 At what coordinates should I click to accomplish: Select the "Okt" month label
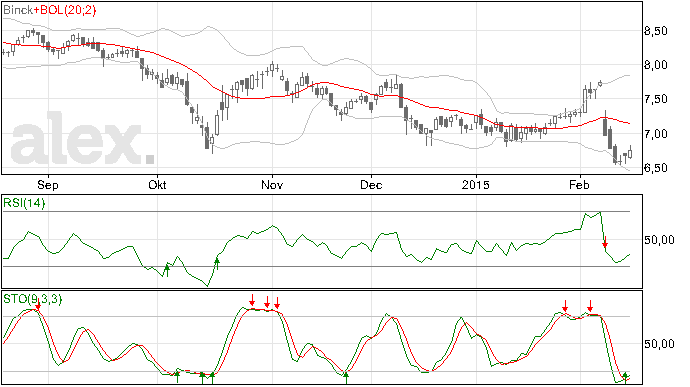[x=157, y=184]
